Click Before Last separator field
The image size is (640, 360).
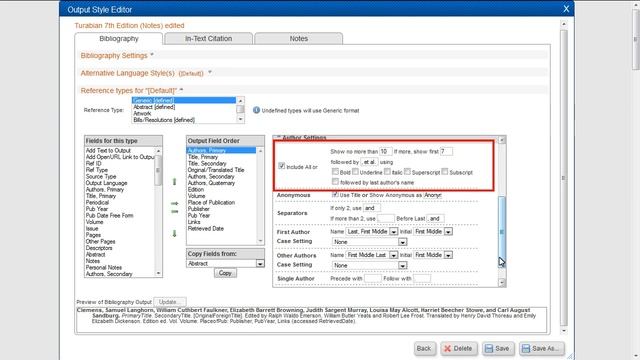click(436, 219)
